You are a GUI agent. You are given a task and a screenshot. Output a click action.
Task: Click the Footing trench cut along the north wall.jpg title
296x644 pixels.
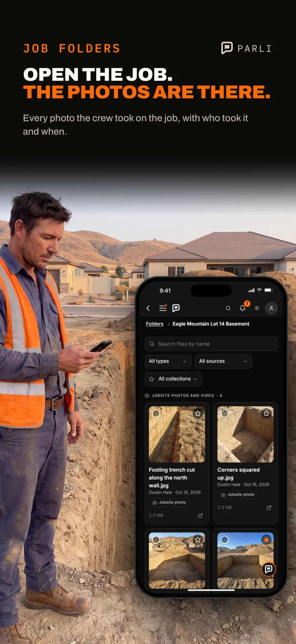172,478
